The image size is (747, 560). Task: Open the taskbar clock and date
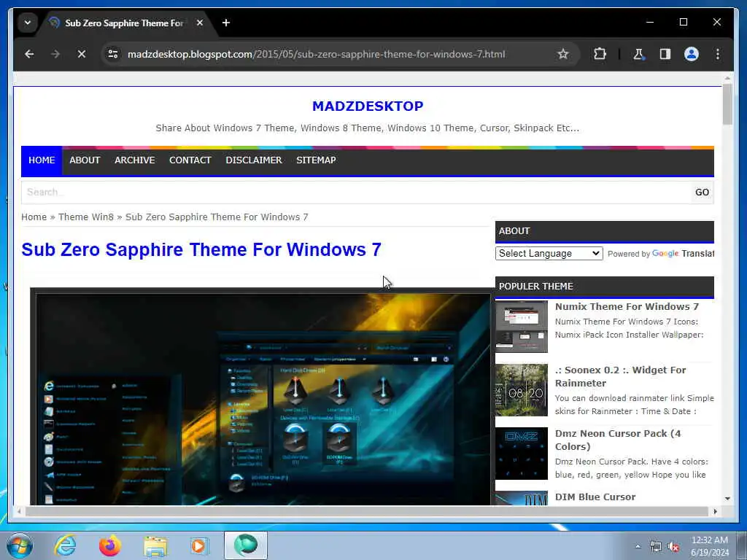(x=710, y=546)
